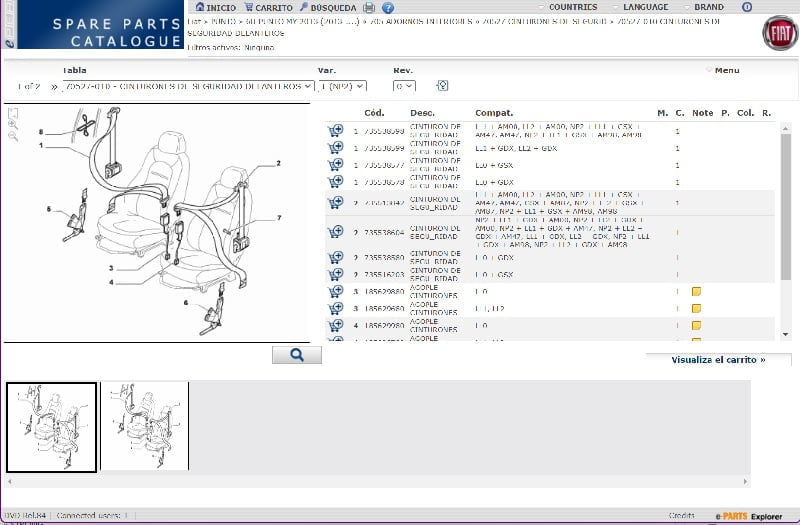Open the Rev. 0 dropdown
The width and height of the screenshot is (800, 525).
[404, 86]
